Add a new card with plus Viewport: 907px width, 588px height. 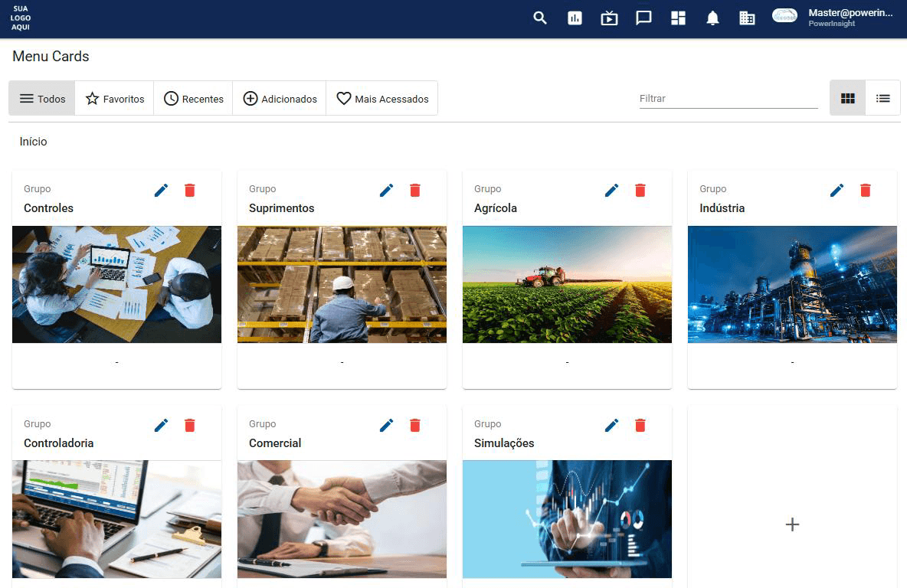tap(792, 524)
